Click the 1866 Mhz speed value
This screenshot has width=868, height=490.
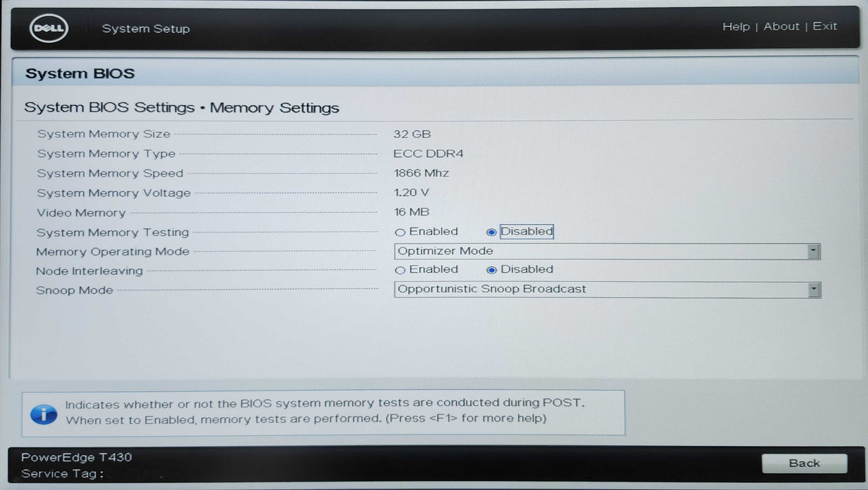tap(421, 173)
